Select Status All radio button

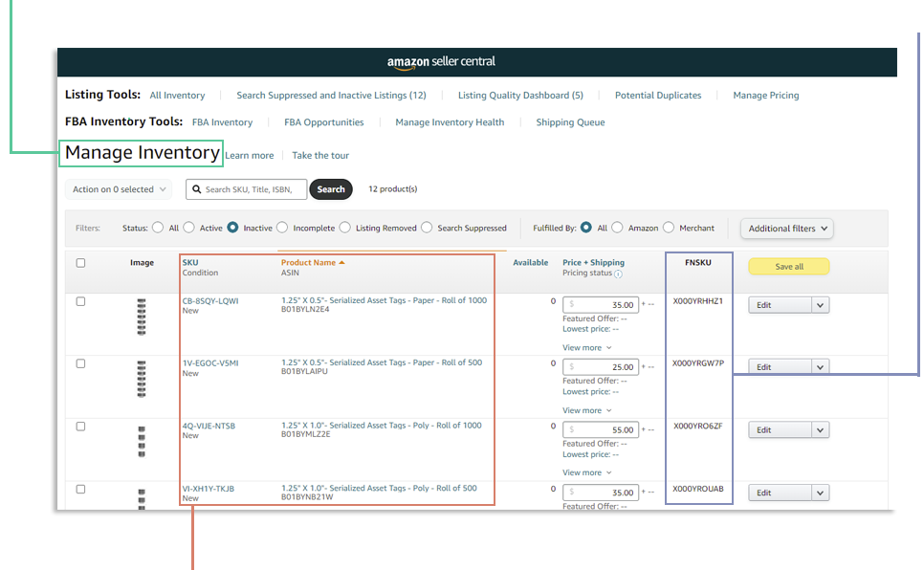tap(157, 228)
